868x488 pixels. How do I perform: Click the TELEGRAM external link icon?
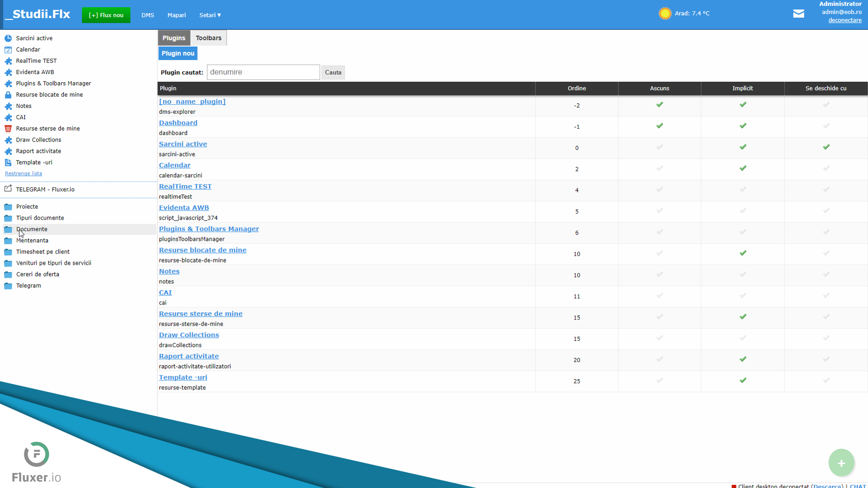pyautogui.click(x=8, y=189)
